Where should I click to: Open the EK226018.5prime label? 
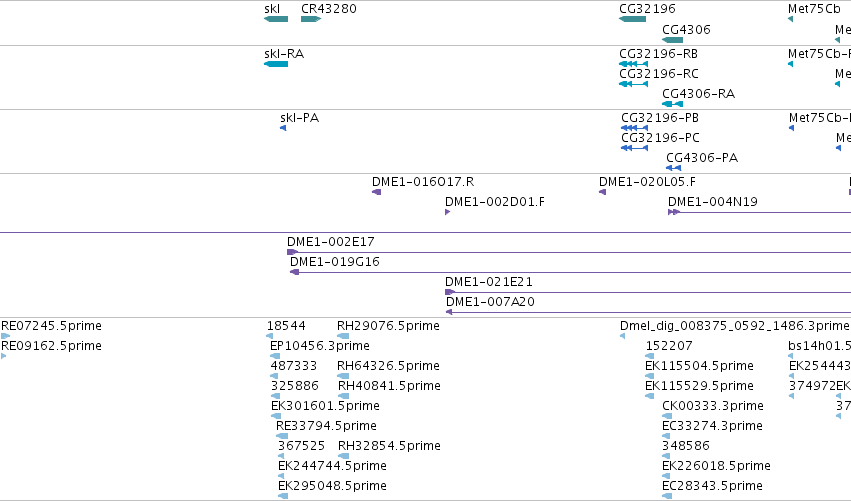[716, 466]
